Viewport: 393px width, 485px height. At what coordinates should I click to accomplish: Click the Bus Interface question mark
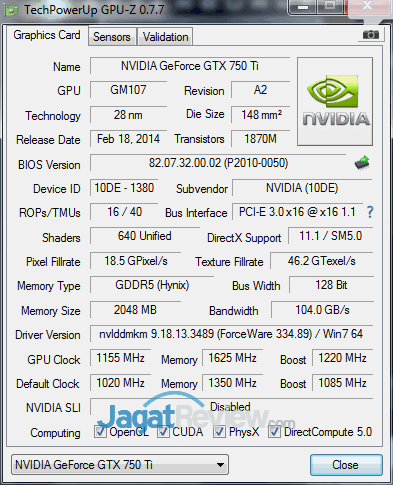370,212
